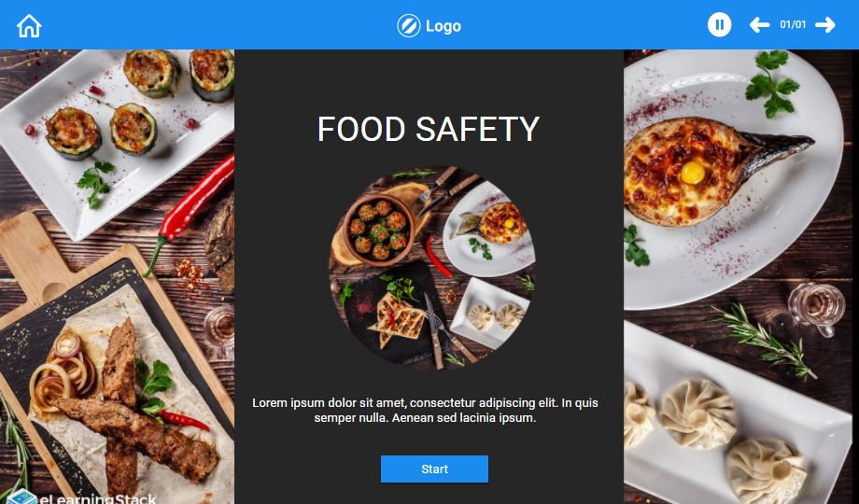Click the FOOD SAFETY title heading
This screenshot has height=504, width=859.
click(429, 130)
